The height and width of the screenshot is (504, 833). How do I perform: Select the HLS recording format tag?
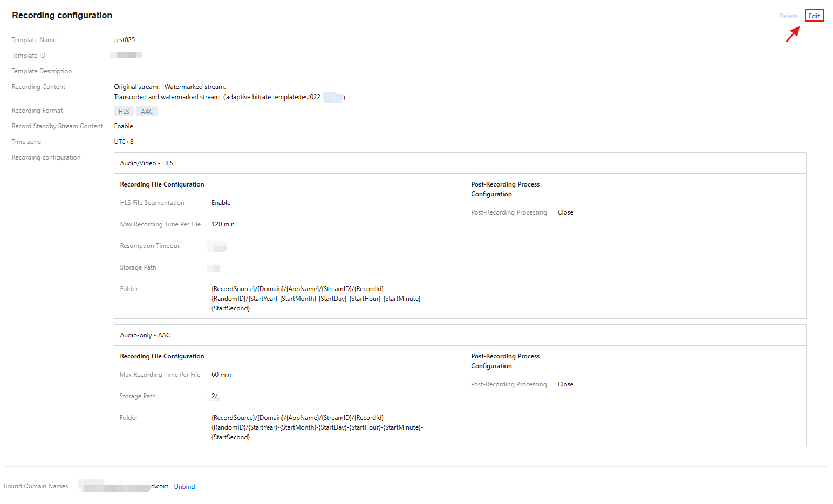tap(124, 112)
